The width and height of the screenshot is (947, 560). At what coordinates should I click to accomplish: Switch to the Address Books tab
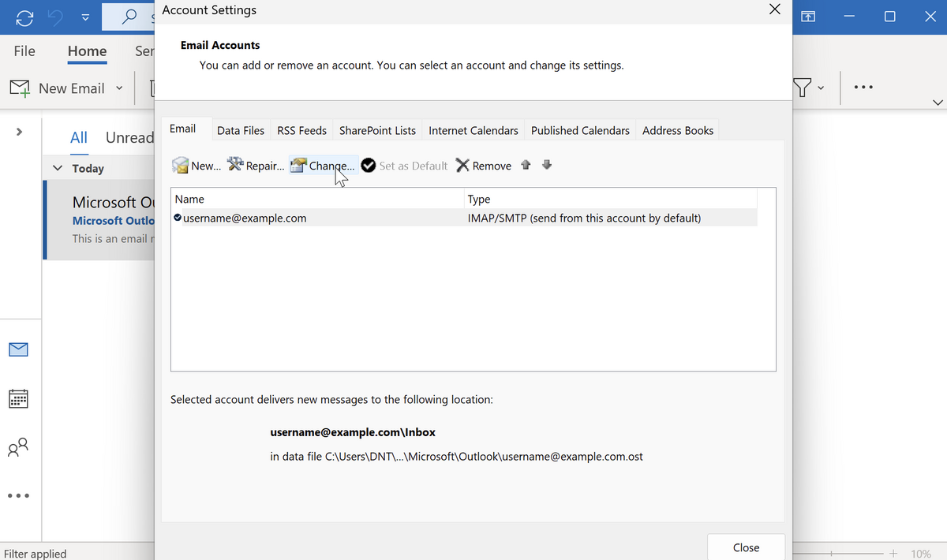[678, 131]
